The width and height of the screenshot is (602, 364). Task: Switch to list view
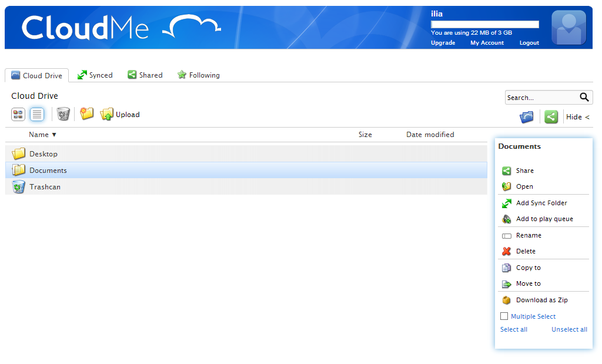coord(37,115)
